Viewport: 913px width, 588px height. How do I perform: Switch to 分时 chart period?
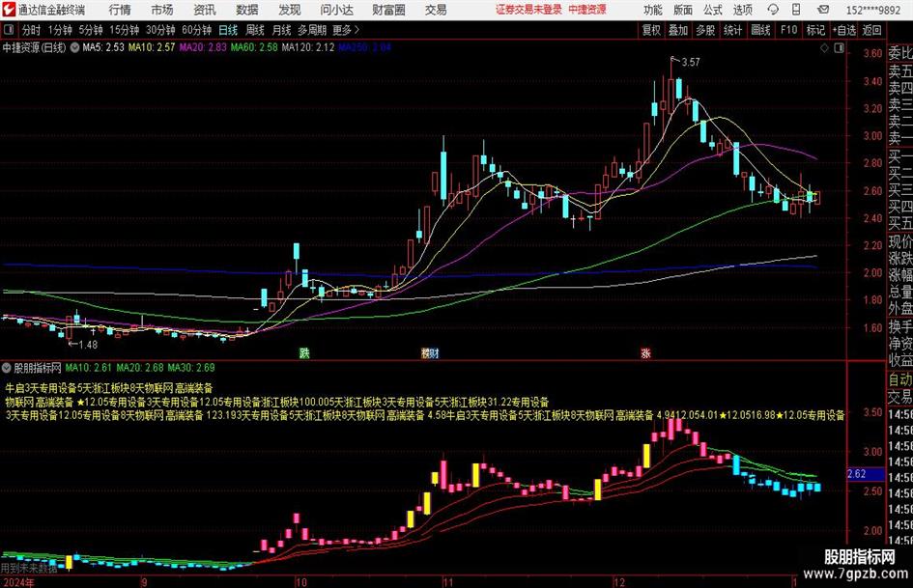tap(31, 30)
